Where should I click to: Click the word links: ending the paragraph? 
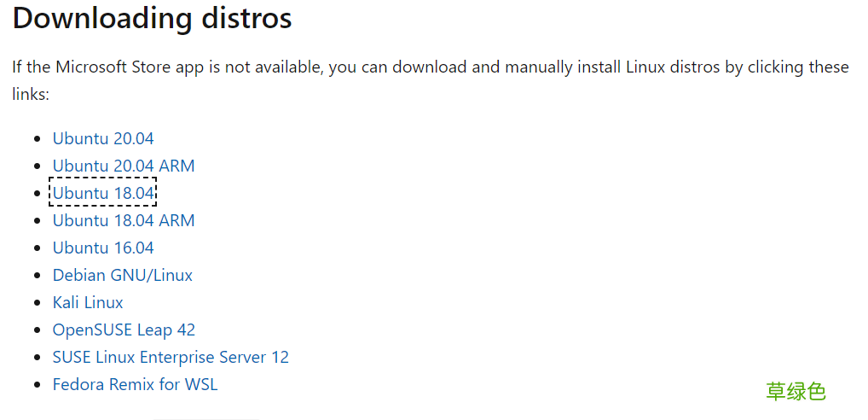click(x=31, y=95)
